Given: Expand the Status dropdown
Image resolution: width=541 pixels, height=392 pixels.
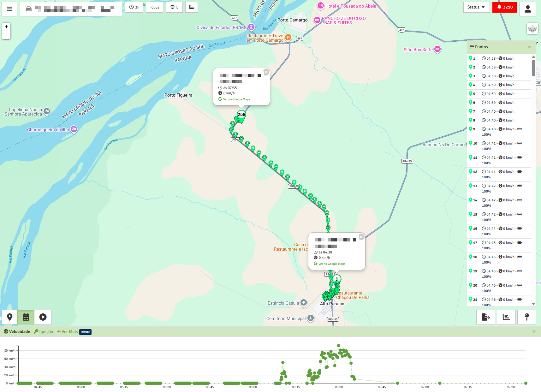Looking at the screenshot, I should (x=476, y=7).
